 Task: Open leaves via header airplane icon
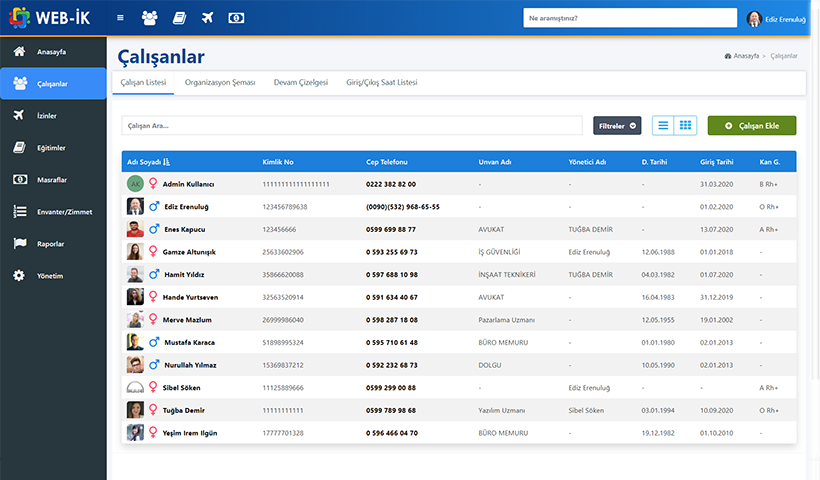[x=208, y=18]
